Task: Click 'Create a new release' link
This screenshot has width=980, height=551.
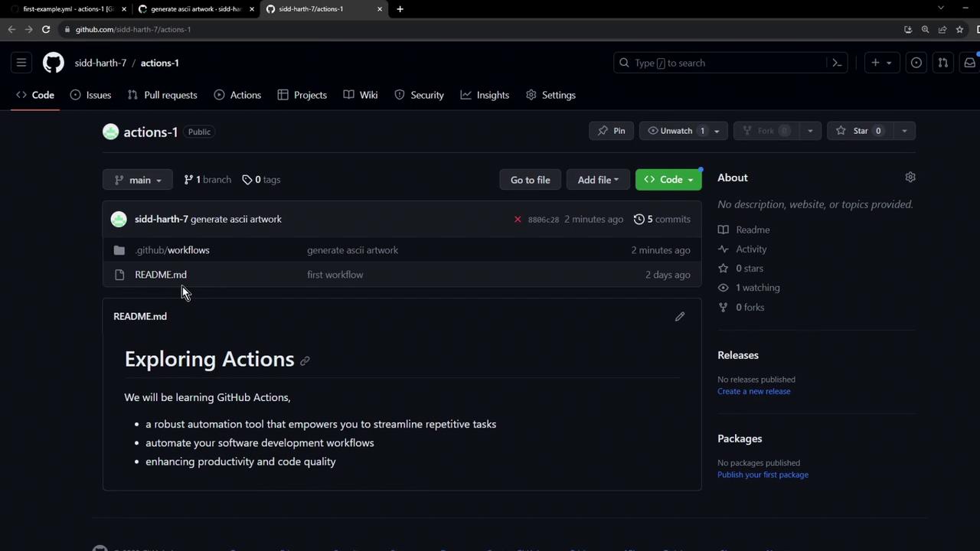Action: tap(754, 391)
